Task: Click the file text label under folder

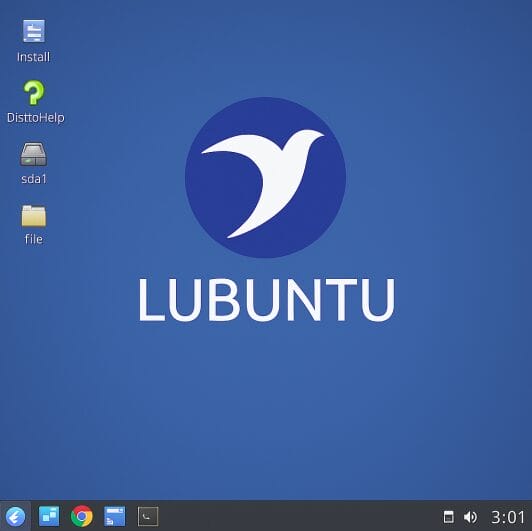Action: tap(34, 239)
